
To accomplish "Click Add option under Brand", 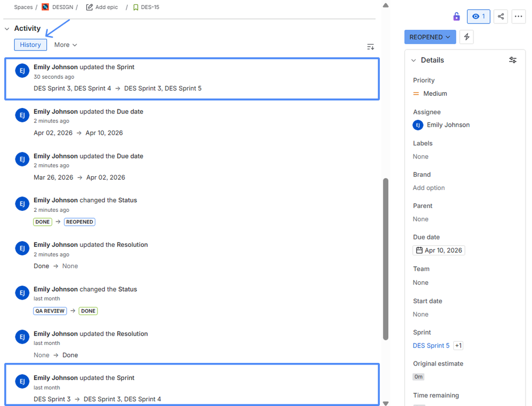I will (428, 187).
